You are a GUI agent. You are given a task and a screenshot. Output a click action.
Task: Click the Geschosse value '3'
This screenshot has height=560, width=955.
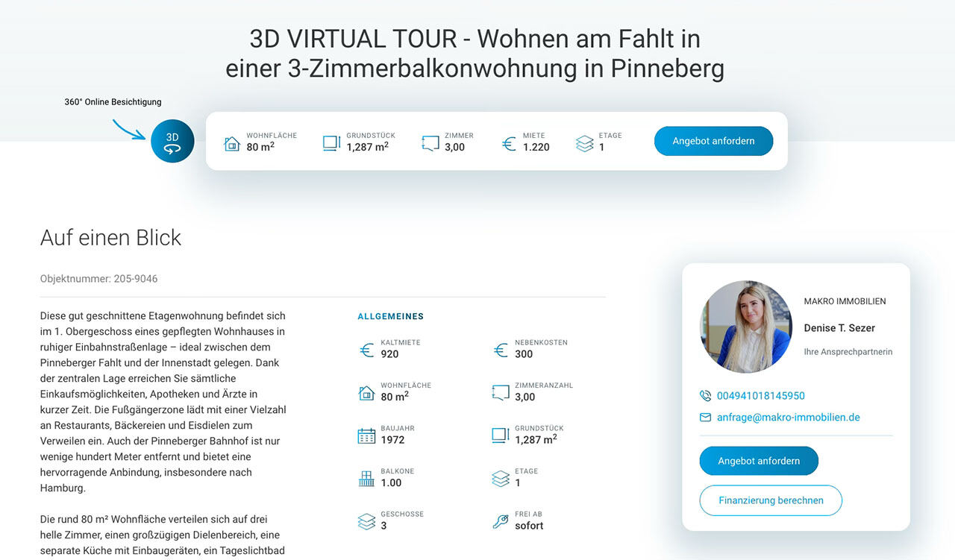(383, 526)
